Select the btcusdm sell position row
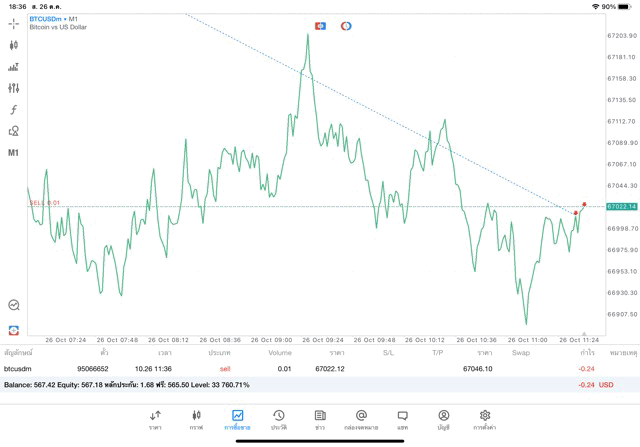The width and height of the screenshot is (640, 447). coord(300,369)
